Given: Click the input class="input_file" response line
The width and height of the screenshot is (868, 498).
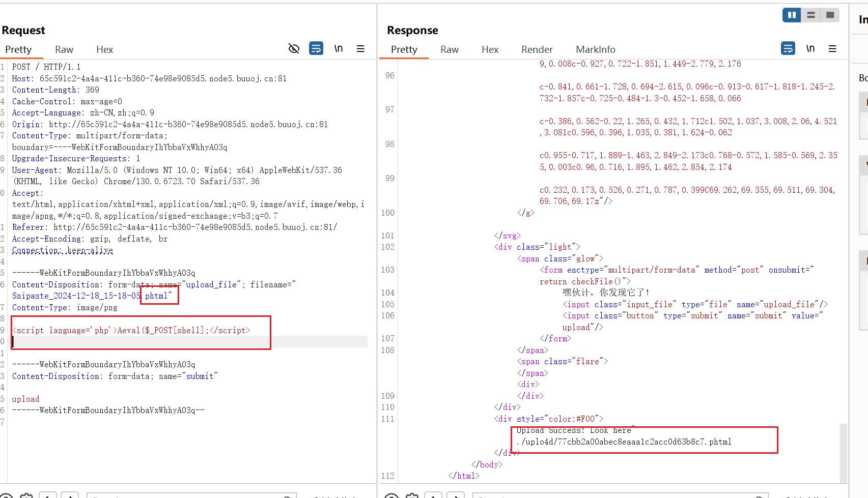Looking at the screenshot, I should tap(695, 305).
